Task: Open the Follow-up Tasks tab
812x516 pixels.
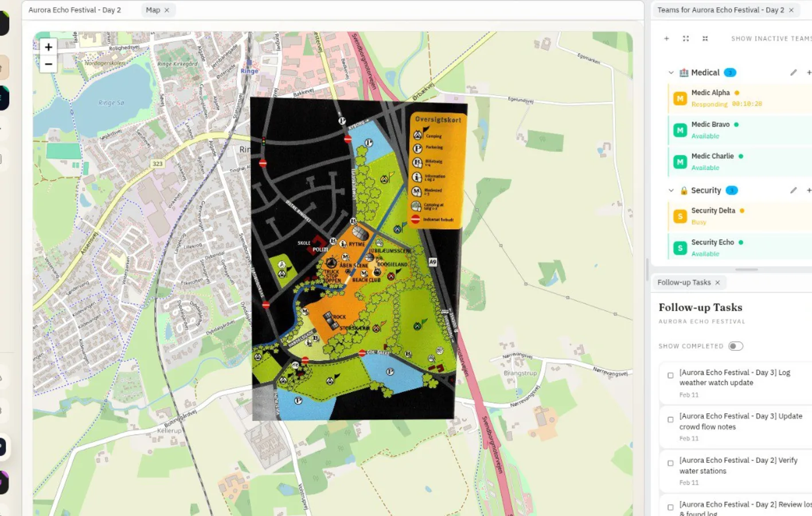Action: [685, 282]
